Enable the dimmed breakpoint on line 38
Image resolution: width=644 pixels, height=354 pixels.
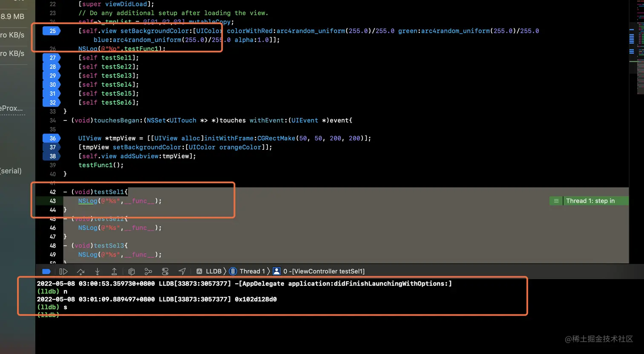52,156
